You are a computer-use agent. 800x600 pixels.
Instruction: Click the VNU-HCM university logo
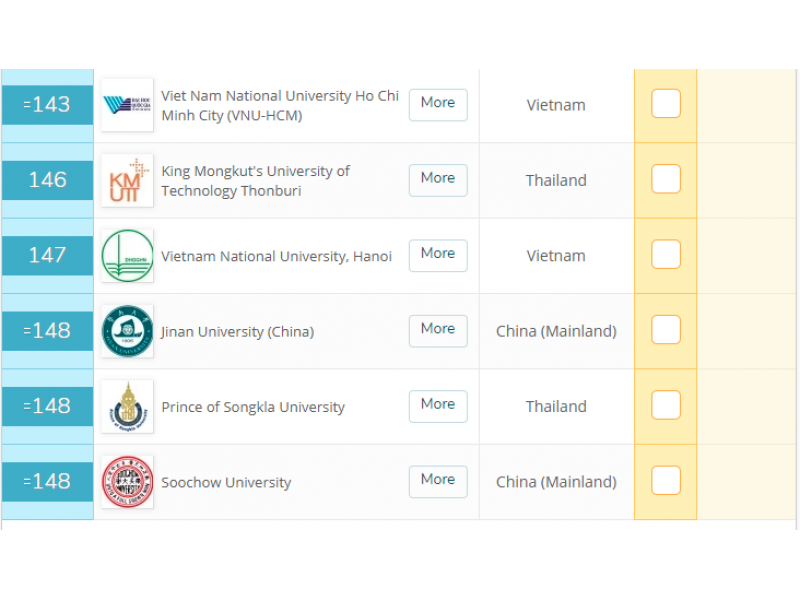[126, 104]
